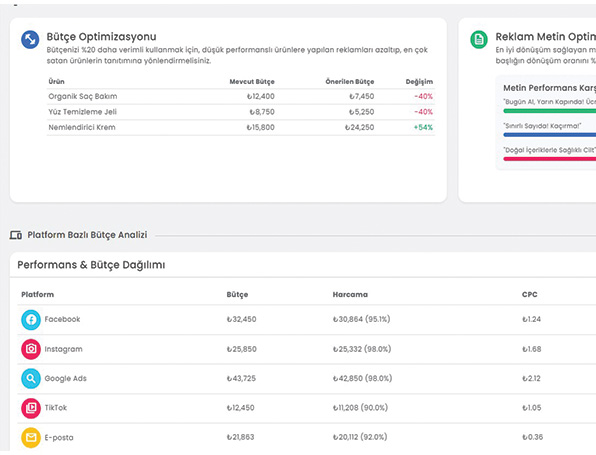Screen dimensions: 596x455
Task: Click the TikTok video icon
Action: pyautogui.click(x=31, y=408)
